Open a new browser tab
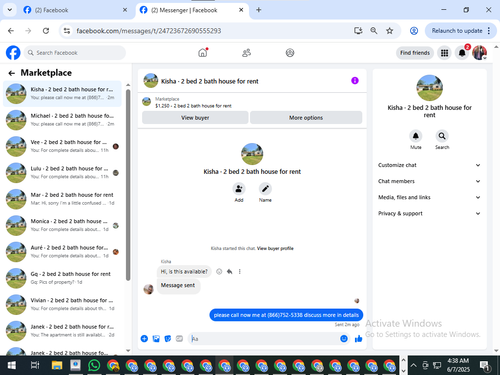Image resolution: width=500 pixels, height=375 pixels. point(259,10)
